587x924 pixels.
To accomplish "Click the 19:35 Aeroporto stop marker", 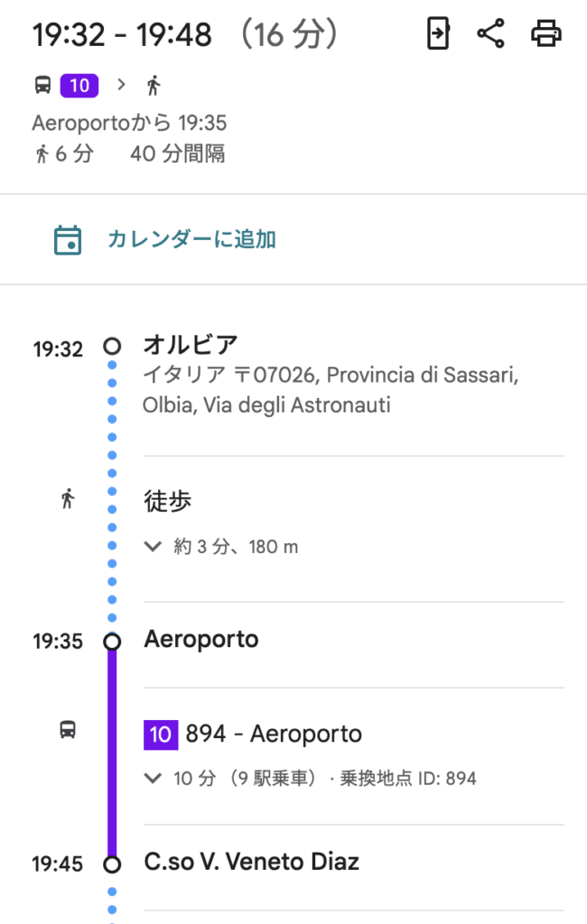I will coord(112,642).
